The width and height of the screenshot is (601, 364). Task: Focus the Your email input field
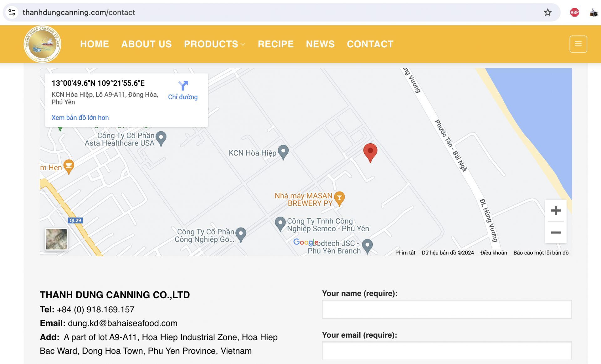446,351
